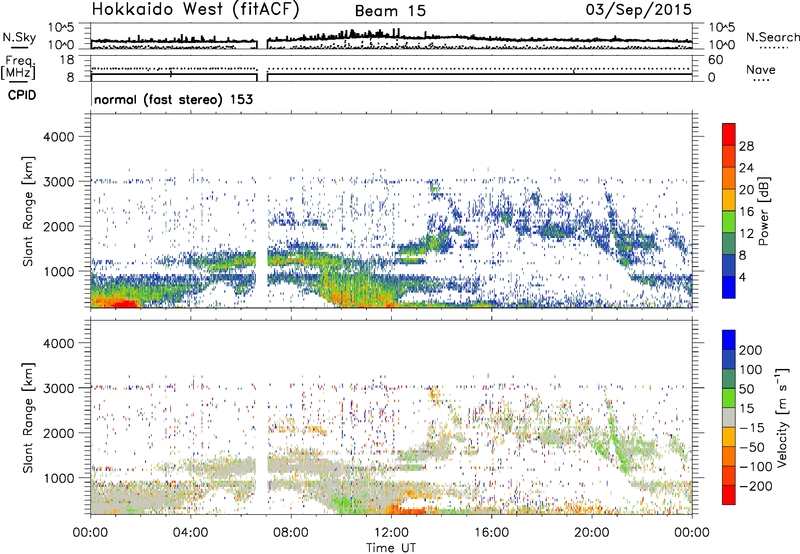This screenshot has height=554, width=800.
Task: Click the 'N.Search' legend label
Action: point(772,37)
